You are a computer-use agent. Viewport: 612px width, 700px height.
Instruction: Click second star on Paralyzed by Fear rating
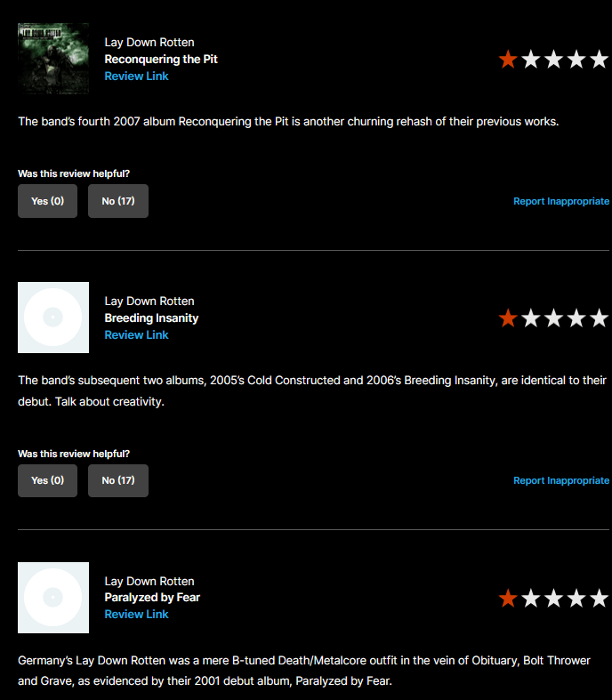click(531, 599)
